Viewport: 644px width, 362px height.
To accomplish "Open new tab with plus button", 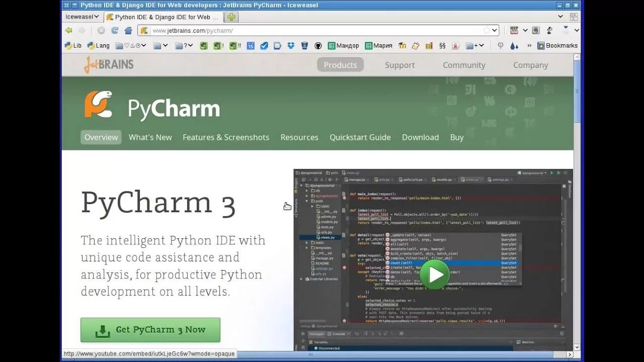I will [x=231, y=17].
